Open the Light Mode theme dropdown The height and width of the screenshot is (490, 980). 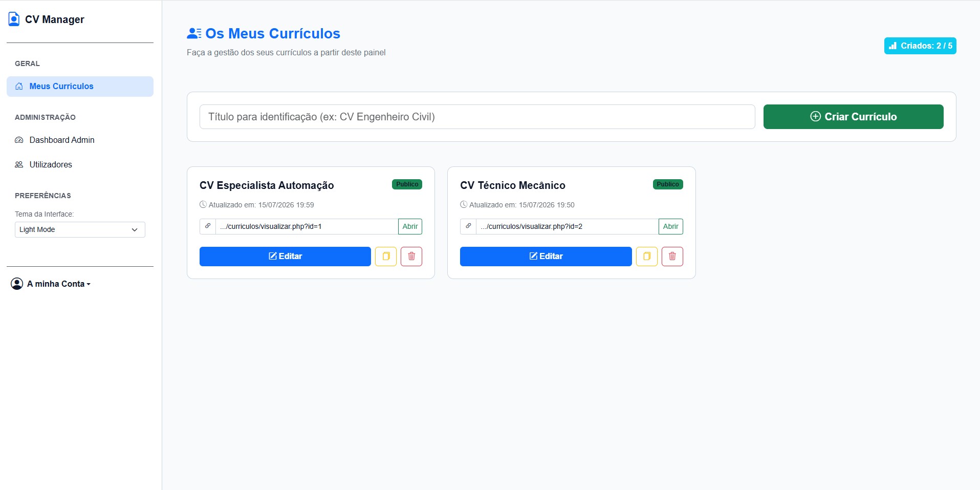click(x=80, y=229)
